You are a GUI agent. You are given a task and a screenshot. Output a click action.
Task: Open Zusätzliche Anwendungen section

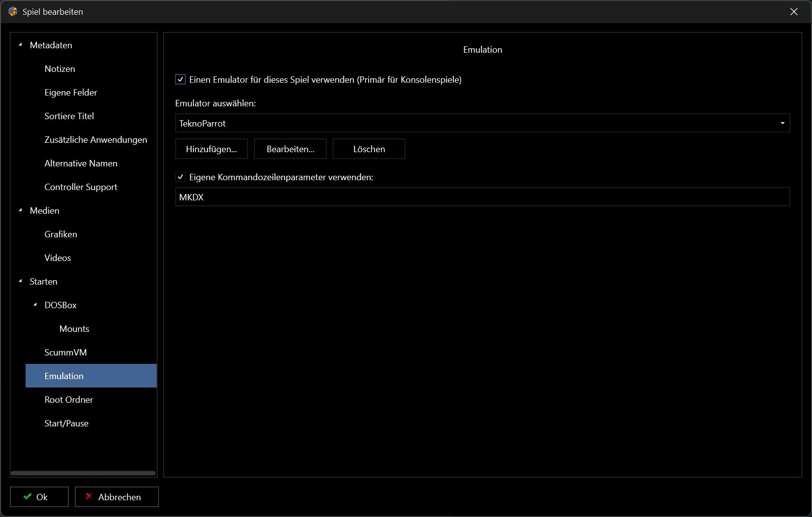click(95, 139)
